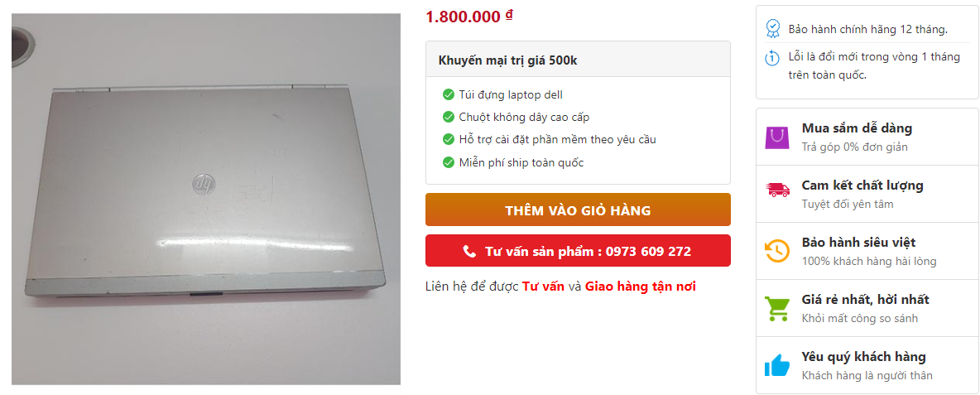This screenshot has height=395, width=980.
Task: Click the orange clock warranty icon
Action: [x=777, y=251]
